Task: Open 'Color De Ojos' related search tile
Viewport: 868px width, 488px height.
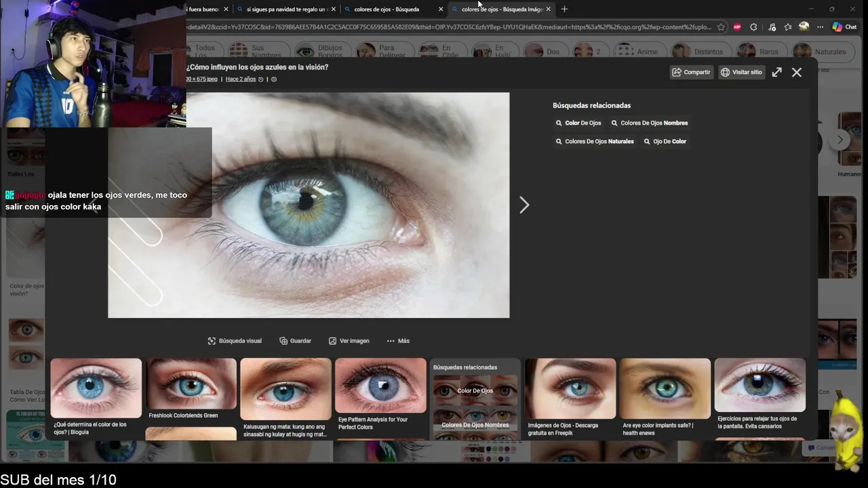Action: [475, 390]
